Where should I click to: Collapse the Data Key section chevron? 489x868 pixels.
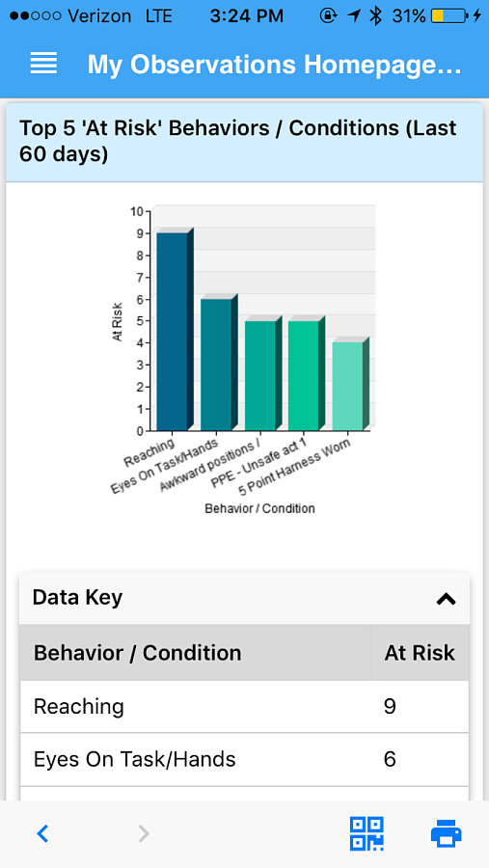click(446, 598)
